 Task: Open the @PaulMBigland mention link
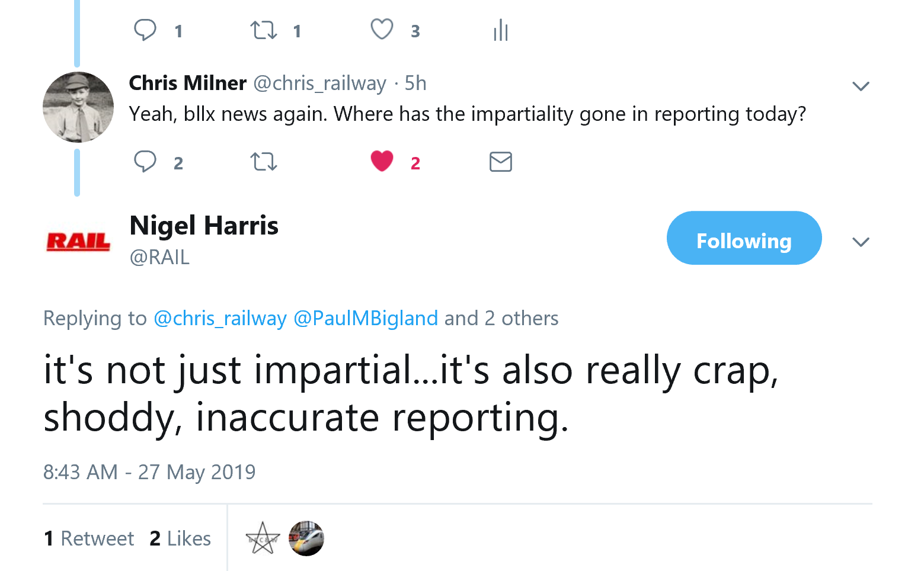click(x=366, y=319)
